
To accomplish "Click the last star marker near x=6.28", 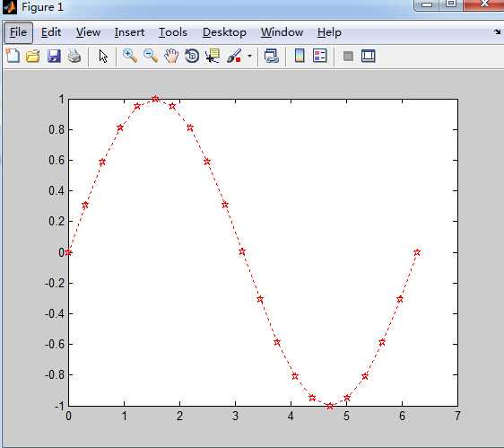I will [417, 252].
